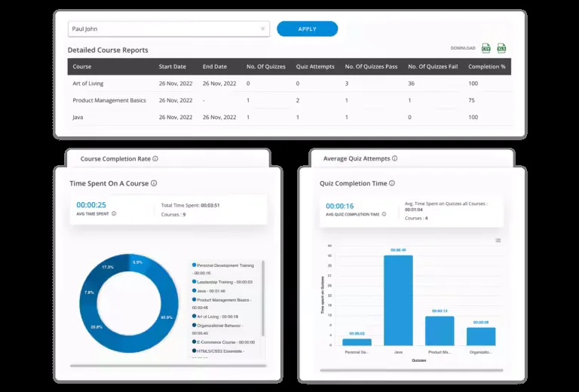
Task: Sort by No. Of Quizzes Pass column header
Action: (x=371, y=67)
